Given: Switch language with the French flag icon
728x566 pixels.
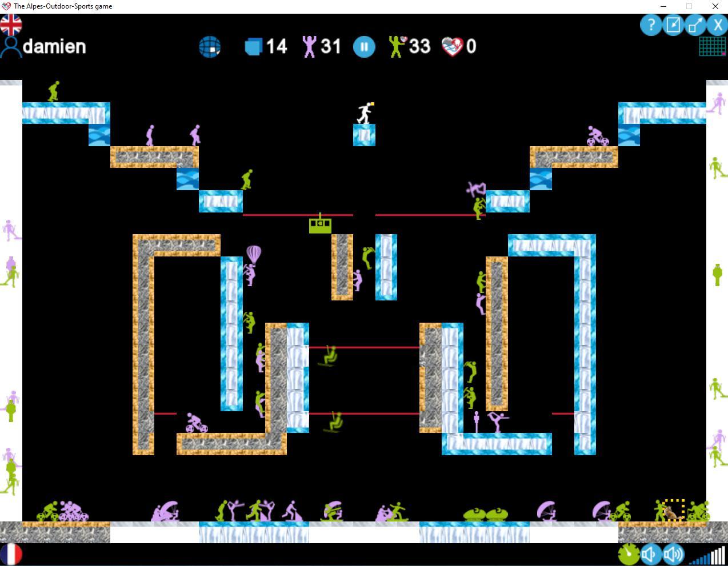Looking at the screenshot, I should pyautogui.click(x=11, y=554).
